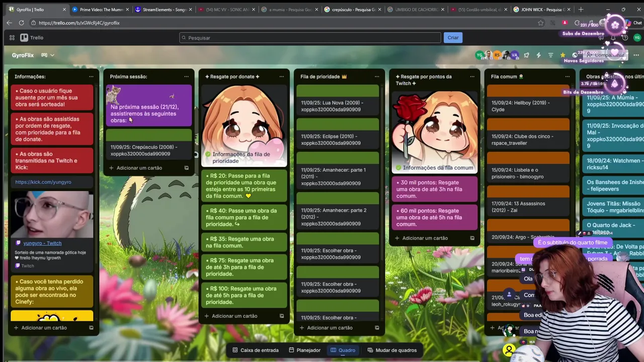Open the board visibility globe icon

[x=575, y=55]
